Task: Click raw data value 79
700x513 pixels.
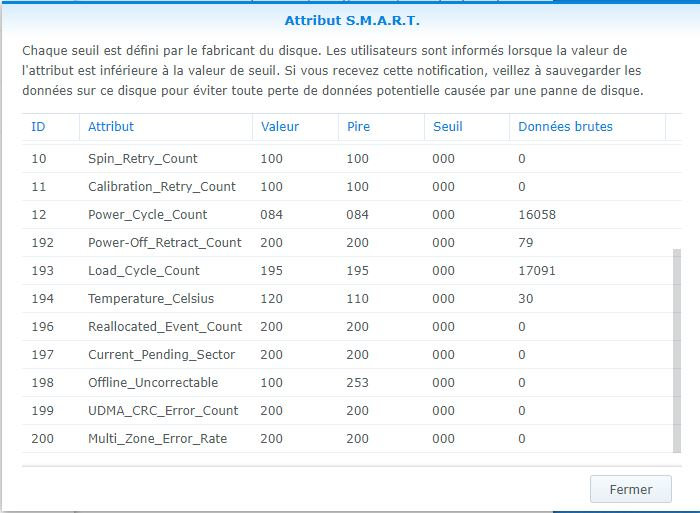Action: [525, 242]
